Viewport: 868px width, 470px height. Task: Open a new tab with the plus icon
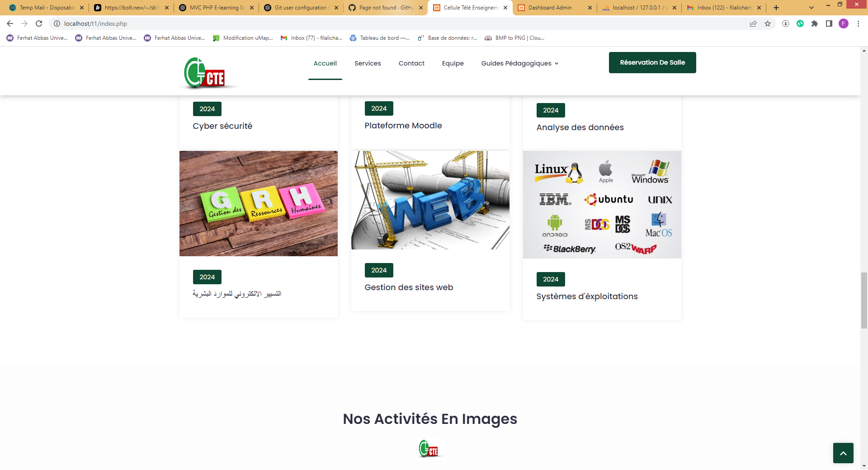[776, 8]
